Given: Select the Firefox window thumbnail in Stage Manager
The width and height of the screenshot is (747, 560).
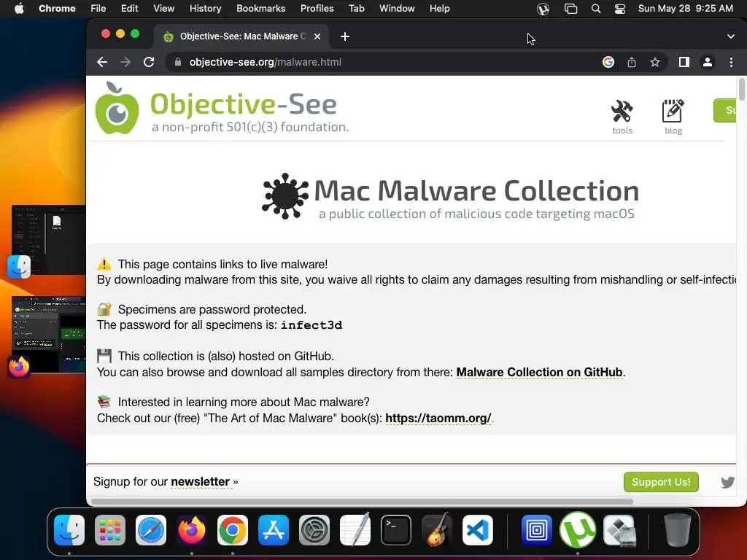Looking at the screenshot, I should tap(49, 334).
